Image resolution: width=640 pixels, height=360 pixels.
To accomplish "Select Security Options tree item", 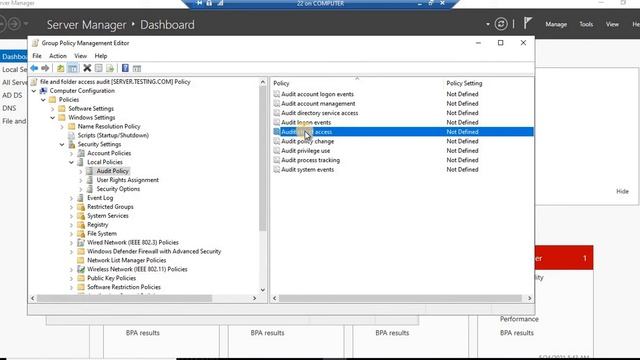I will pyautogui.click(x=118, y=189).
